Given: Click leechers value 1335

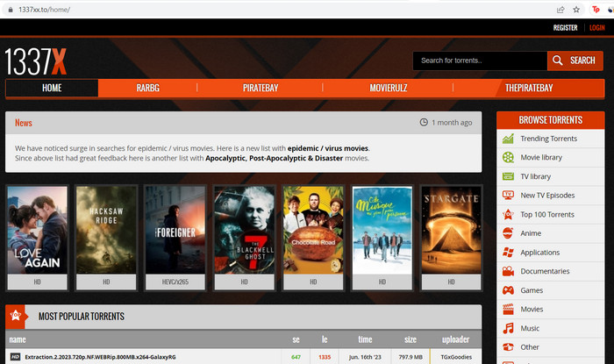Looking at the screenshot, I should point(325,357).
